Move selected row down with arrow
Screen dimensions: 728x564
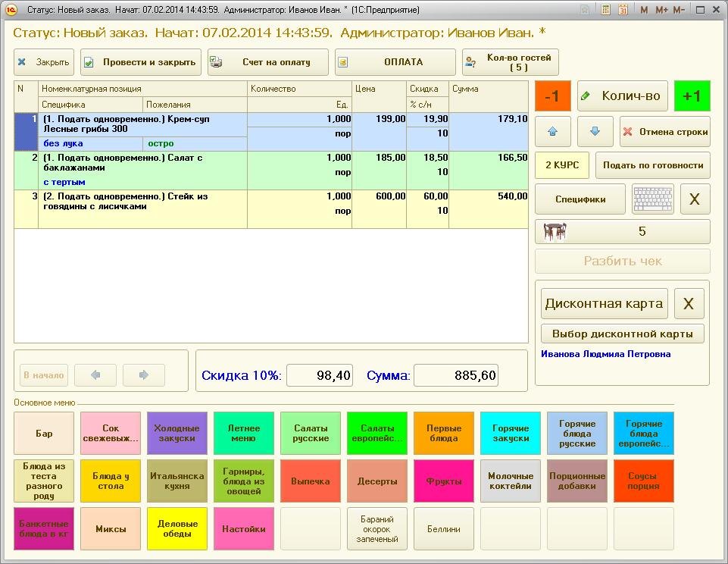click(x=595, y=131)
